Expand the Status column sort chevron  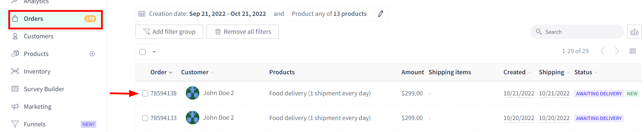(596, 73)
